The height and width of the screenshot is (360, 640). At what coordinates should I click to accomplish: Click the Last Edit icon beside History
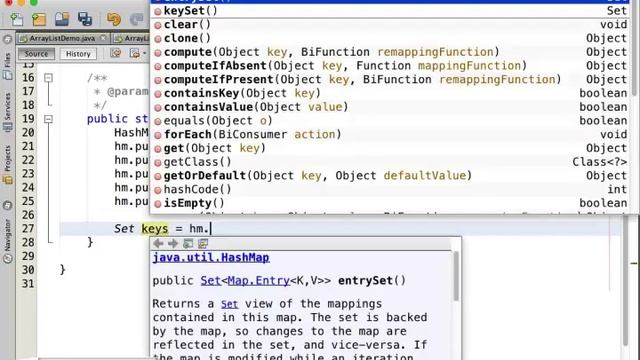[x=116, y=53]
